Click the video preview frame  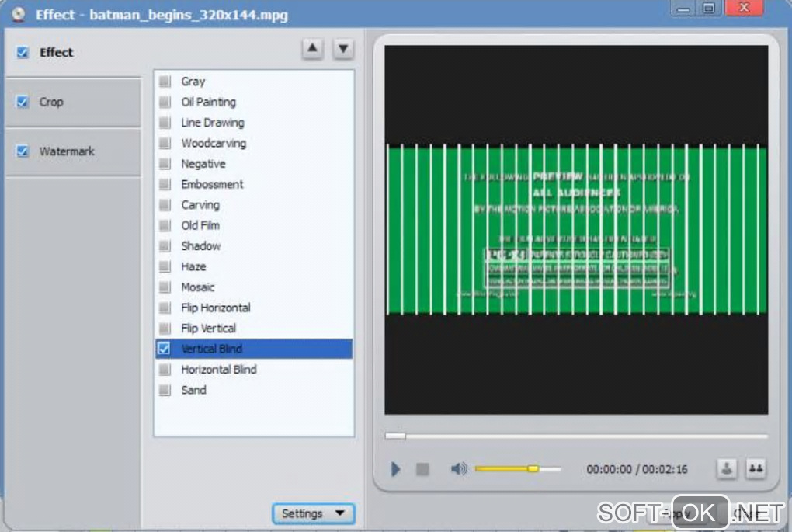(576, 230)
